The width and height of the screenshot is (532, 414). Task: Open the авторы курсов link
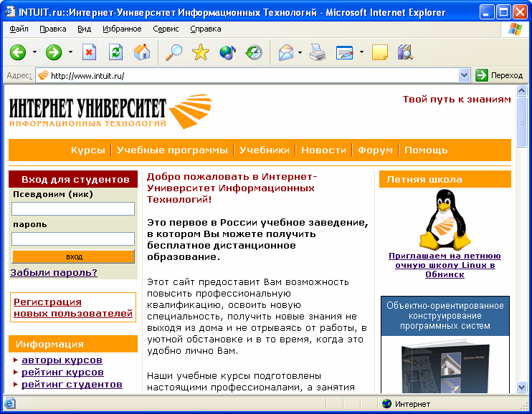[x=62, y=360]
